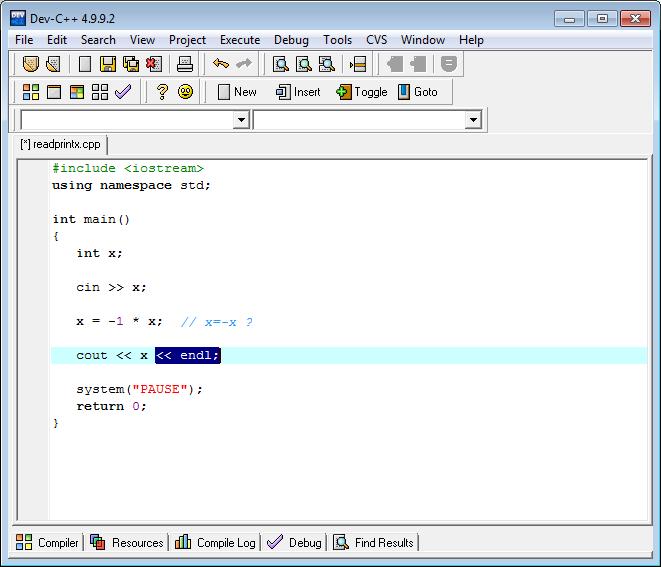
Task: Click the Compile and Run toolbar icon
Action: 77,91
